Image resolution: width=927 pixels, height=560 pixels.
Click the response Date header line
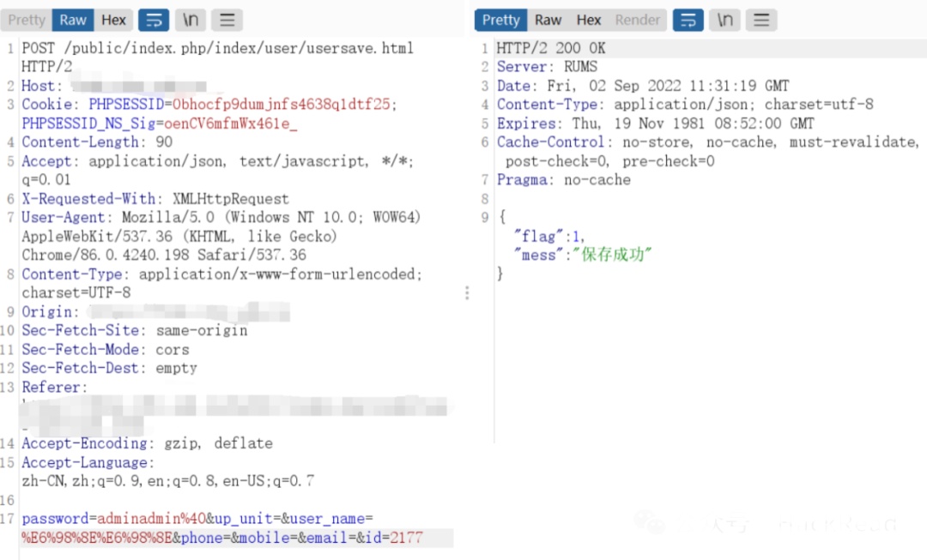pos(643,86)
